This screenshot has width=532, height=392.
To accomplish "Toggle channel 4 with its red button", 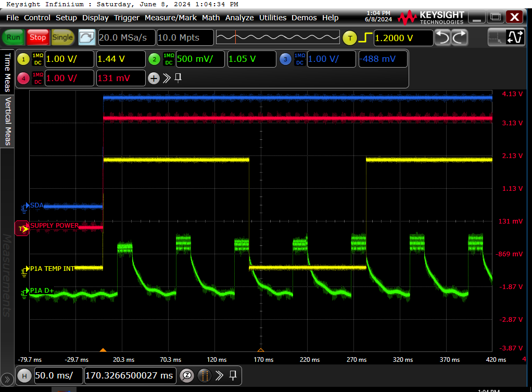I will point(23,78).
